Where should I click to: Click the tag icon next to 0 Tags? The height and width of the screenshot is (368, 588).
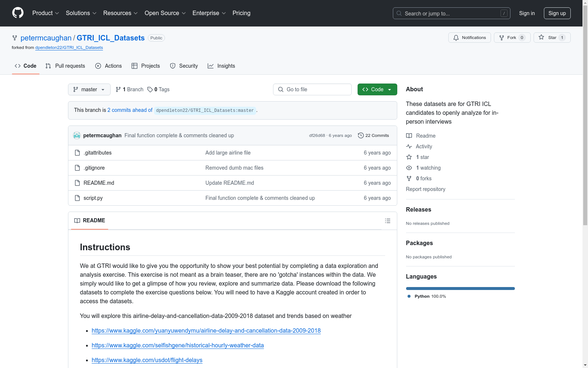(x=150, y=89)
